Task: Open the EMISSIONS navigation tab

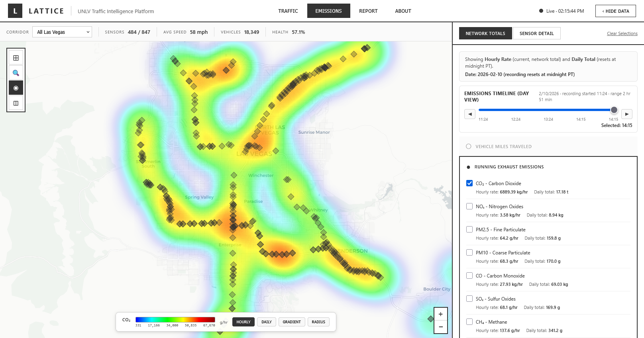Action: click(329, 11)
